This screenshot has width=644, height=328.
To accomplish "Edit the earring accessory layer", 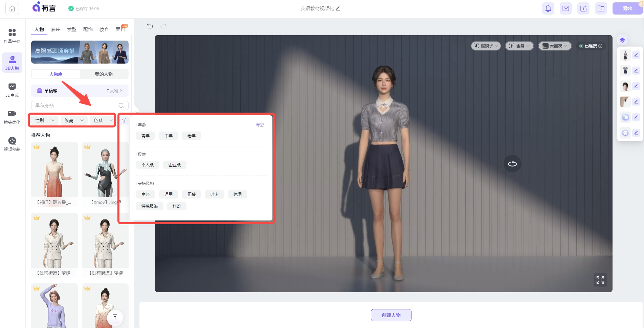I will 636,102.
